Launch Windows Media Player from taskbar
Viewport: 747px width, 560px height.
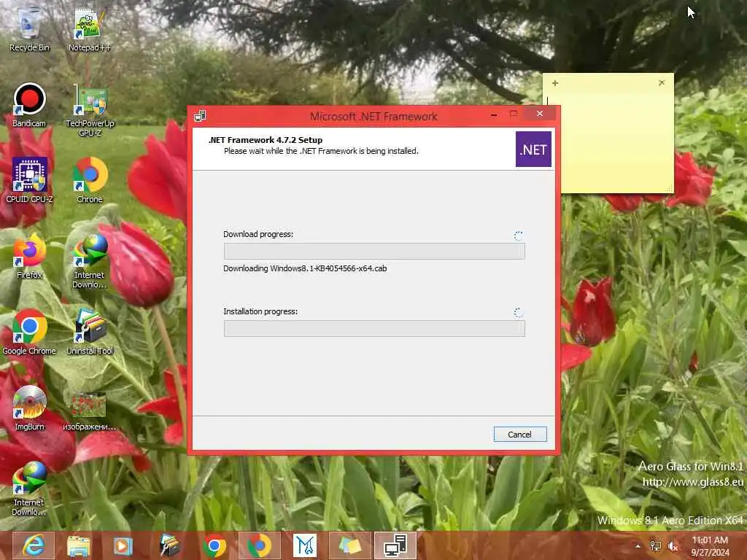pyautogui.click(x=123, y=545)
